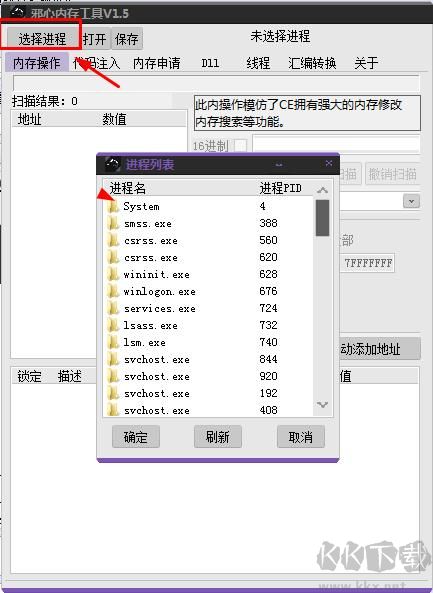Switch to the 线程 tab
This screenshot has height=593, width=433.
pyautogui.click(x=258, y=63)
